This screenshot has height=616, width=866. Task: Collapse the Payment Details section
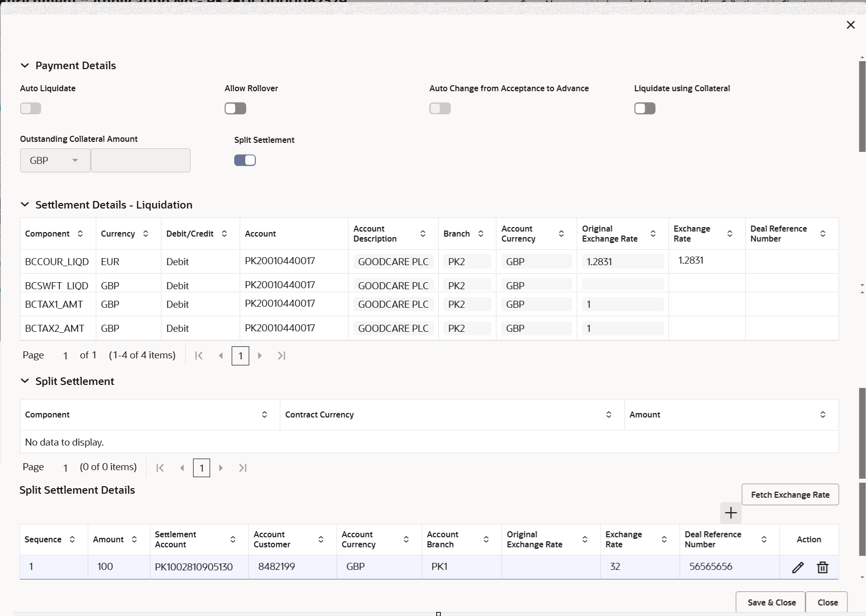point(25,65)
